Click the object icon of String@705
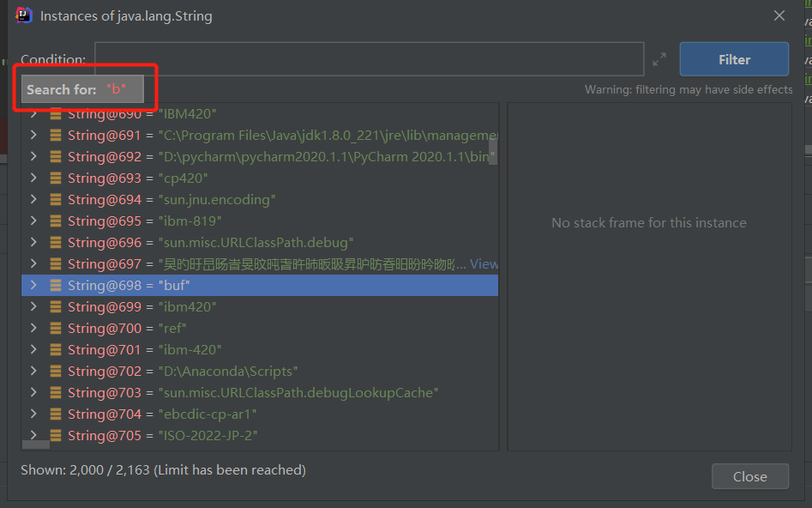 [x=56, y=435]
